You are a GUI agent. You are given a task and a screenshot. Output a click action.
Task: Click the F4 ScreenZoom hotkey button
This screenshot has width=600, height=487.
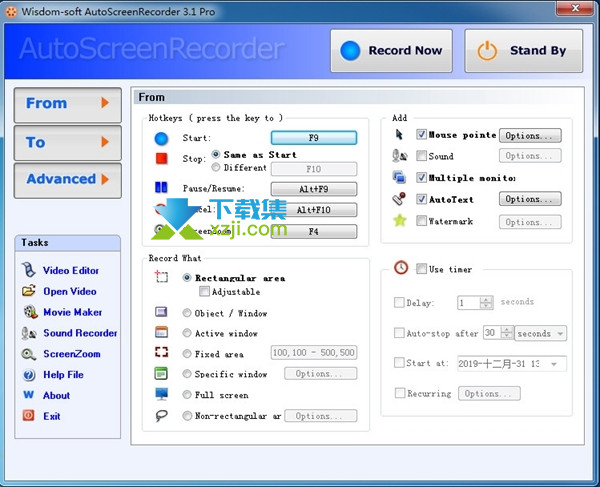click(314, 231)
